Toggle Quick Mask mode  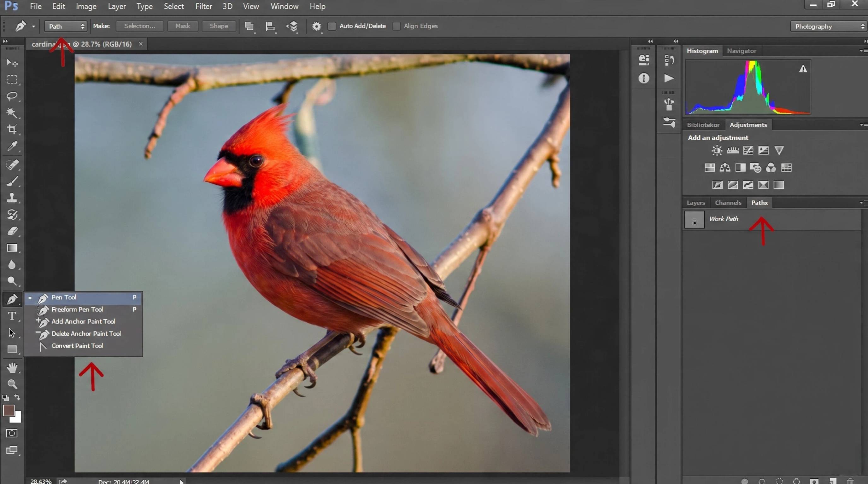point(12,433)
